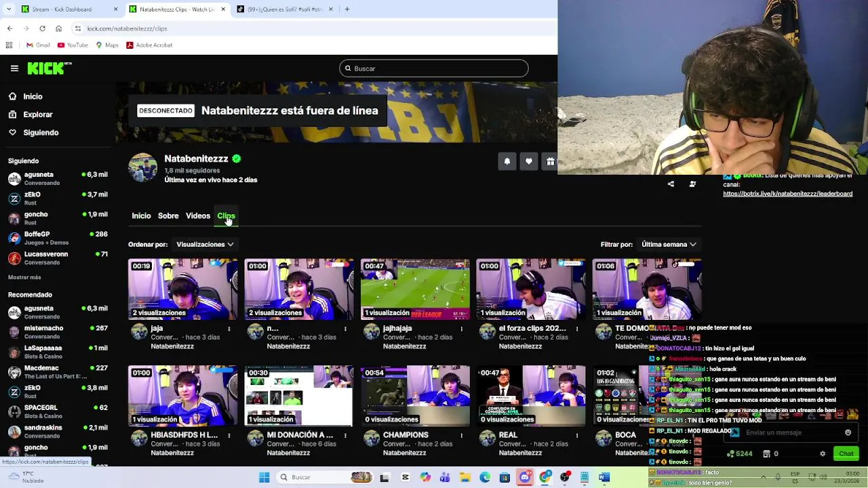Screen dimensions: 868x488
Task: Click the 'Enviar un mensaje' chat input
Action: coord(790,432)
